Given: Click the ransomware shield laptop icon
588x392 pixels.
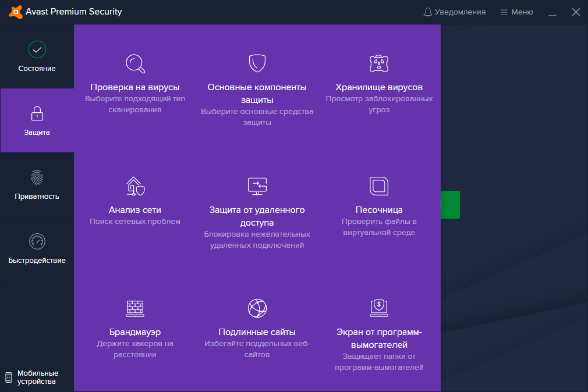Looking at the screenshot, I should [x=379, y=308].
